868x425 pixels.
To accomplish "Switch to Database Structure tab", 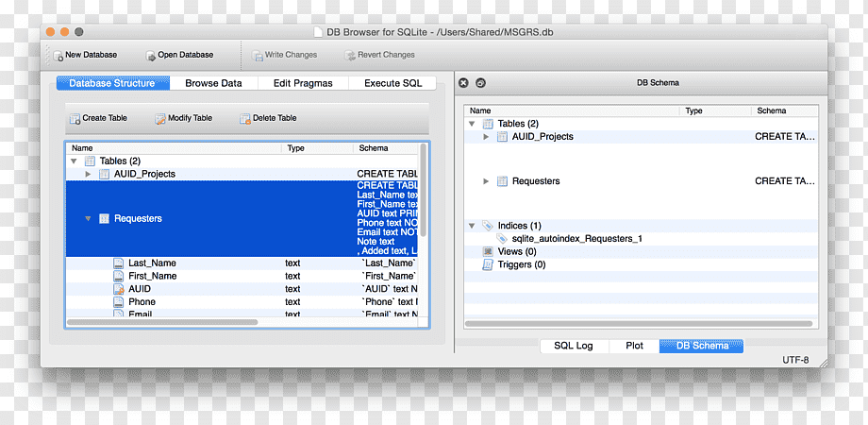I will 113,83.
